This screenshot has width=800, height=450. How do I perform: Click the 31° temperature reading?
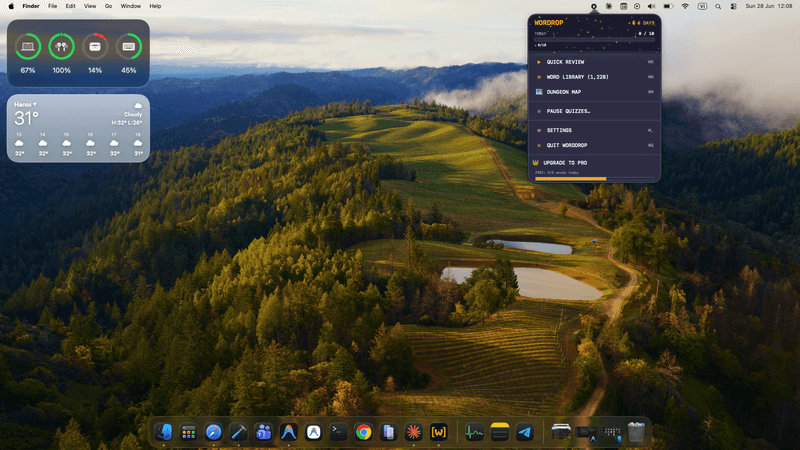tap(26, 118)
